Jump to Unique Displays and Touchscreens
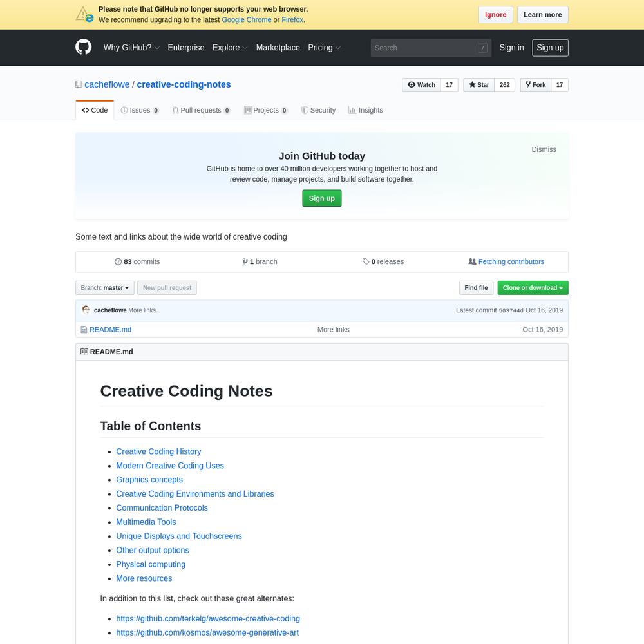This screenshot has width=644, height=644. 179,536
